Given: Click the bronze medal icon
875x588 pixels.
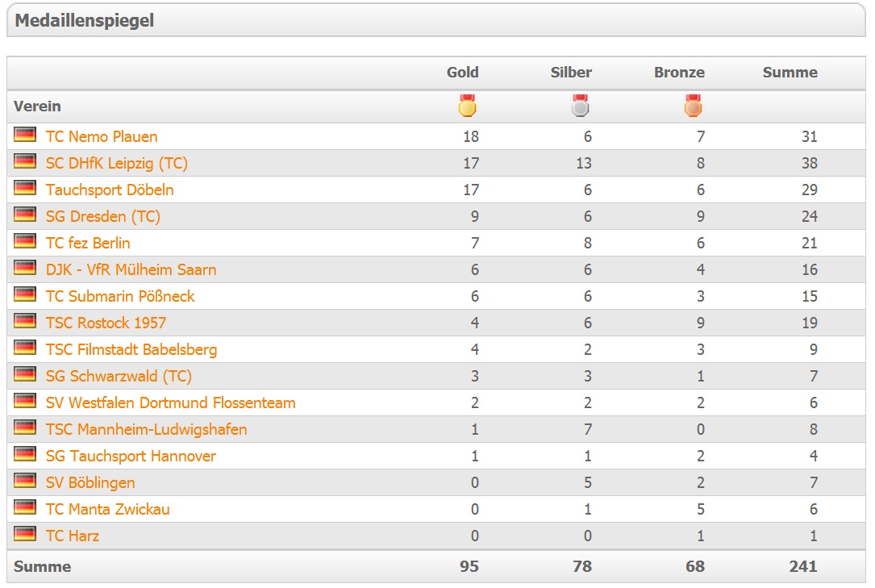Looking at the screenshot, I should coord(693,106).
